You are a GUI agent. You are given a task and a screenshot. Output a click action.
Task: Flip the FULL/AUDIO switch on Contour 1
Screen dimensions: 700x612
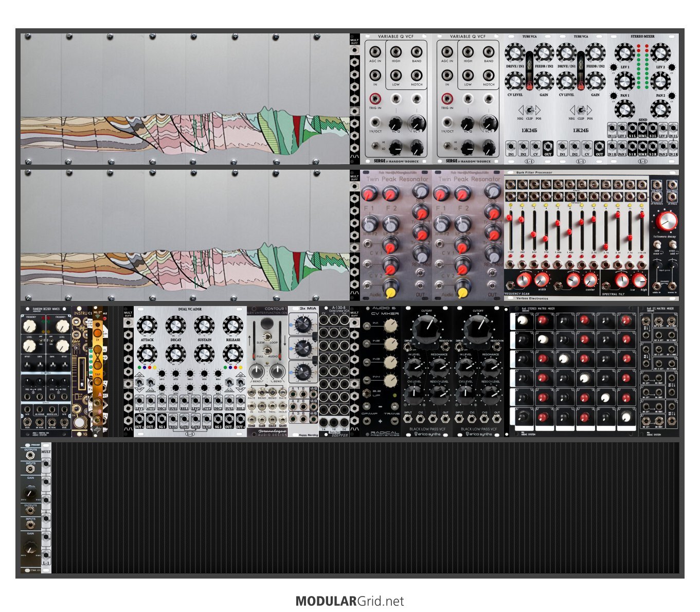[x=267, y=350]
